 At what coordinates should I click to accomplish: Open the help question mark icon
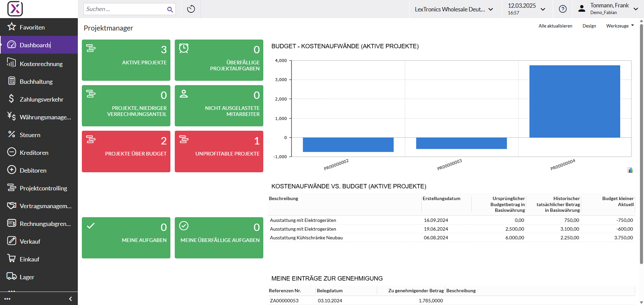coord(562,9)
